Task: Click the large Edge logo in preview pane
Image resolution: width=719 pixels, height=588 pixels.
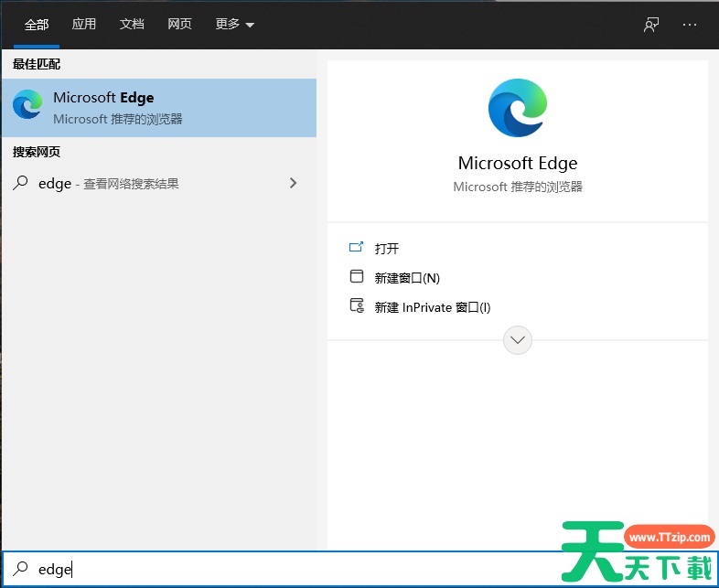Action: coord(518,108)
